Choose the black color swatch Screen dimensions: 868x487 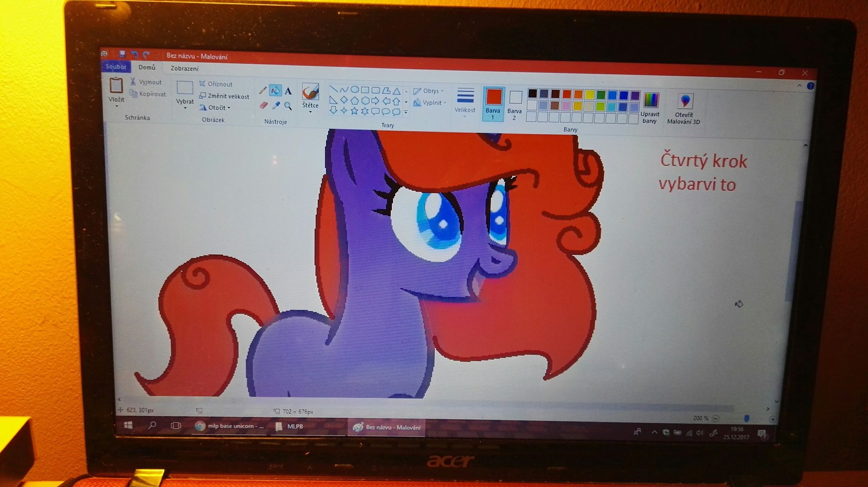coord(533,94)
